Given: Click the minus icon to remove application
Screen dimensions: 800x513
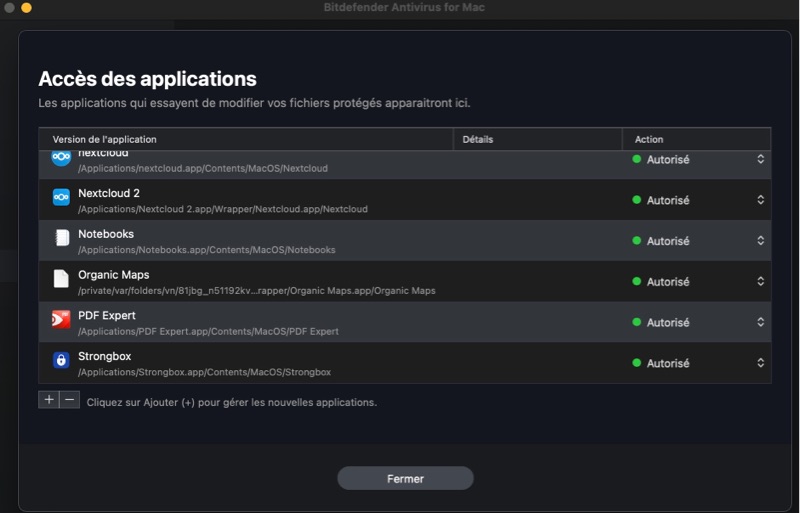Looking at the screenshot, I should [69, 400].
